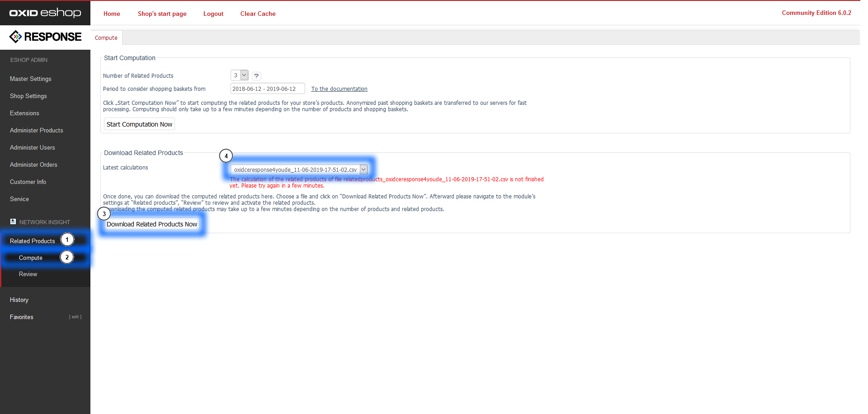Click Clear Cache in top bar
The image size is (868, 414).
(x=258, y=14)
